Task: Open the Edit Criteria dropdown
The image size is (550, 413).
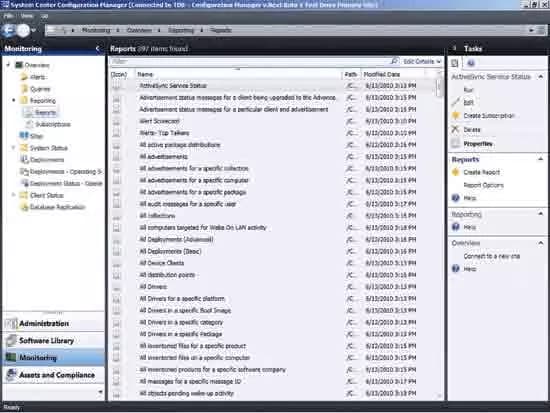Action: click(422, 61)
